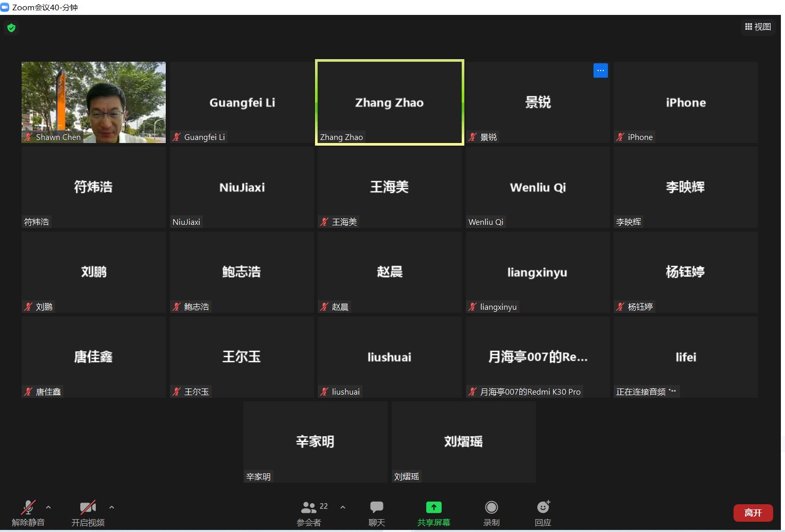
Task: Open the reactions menu
Action: click(x=543, y=513)
